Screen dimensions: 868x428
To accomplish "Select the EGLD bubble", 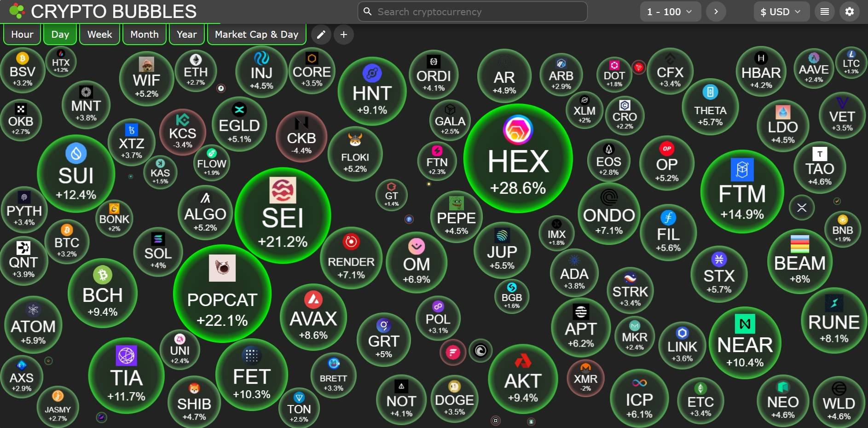I will coord(239,124).
